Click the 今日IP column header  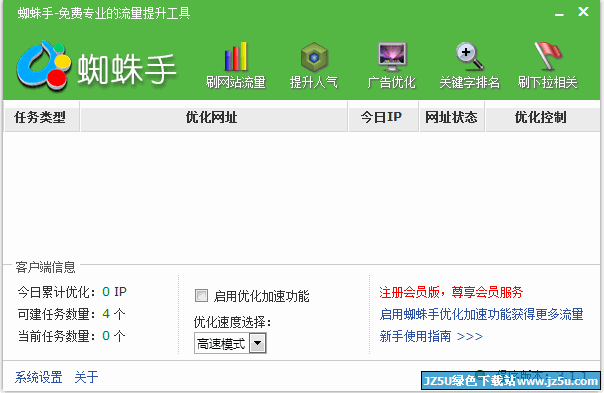pos(383,117)
